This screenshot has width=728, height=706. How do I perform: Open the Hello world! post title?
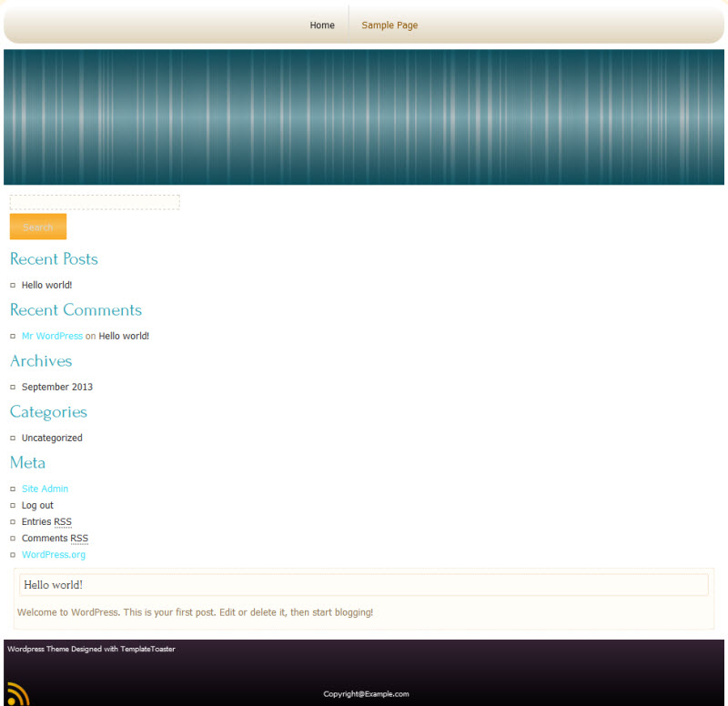click(x=53, y=584)
